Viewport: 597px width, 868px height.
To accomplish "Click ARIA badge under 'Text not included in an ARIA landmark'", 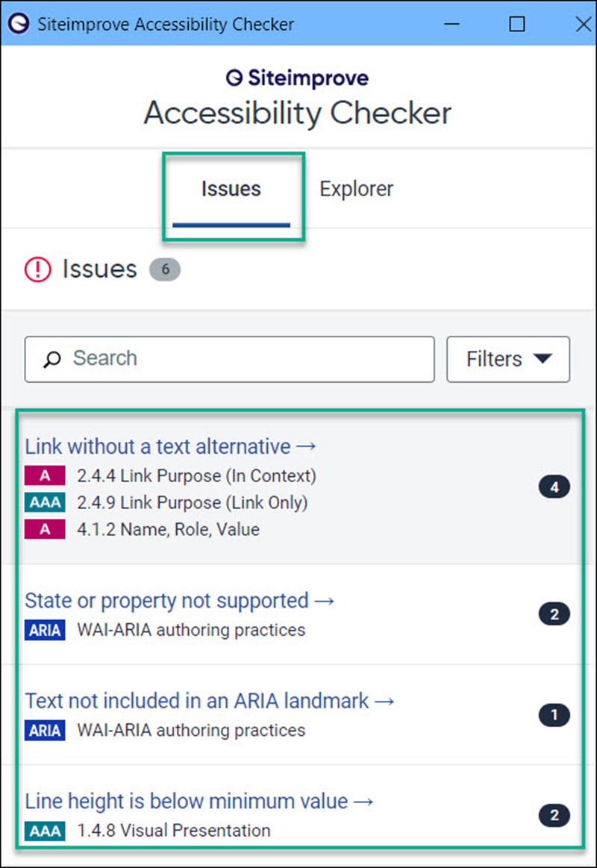I will 45,730.
